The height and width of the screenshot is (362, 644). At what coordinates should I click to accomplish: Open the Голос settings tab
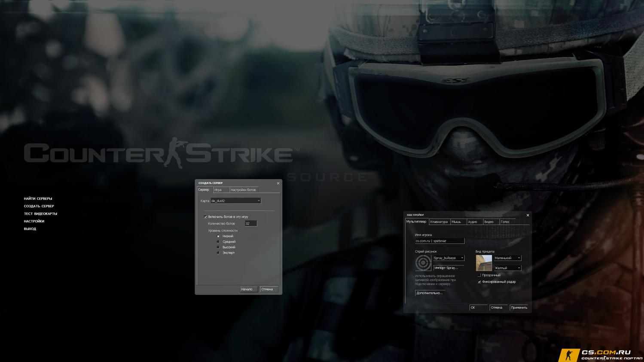coord(507,222)
